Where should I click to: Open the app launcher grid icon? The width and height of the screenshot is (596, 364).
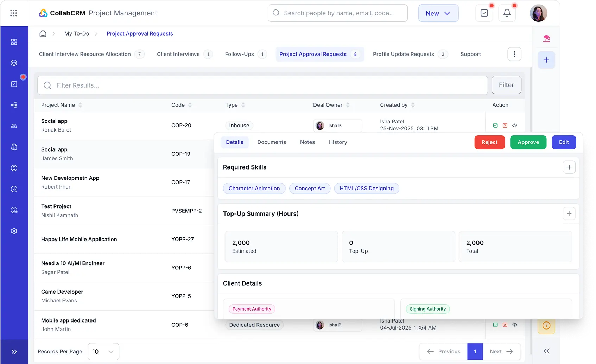(x=14, y=13)
